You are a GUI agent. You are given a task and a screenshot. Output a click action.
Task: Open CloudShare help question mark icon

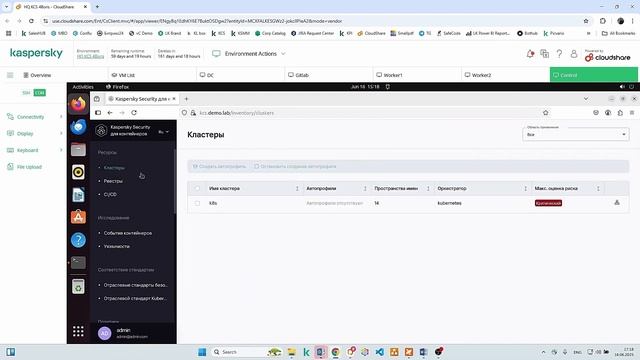(559, 53)
